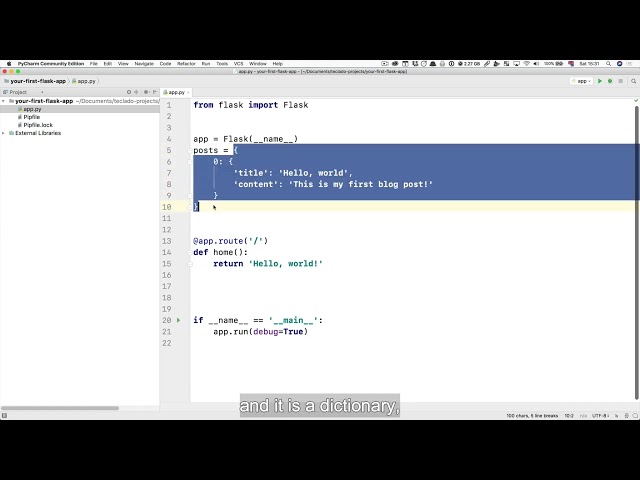Click the @app.route('/') decorator text
This screenshot has height=480, width=640.
pos(231,241)
